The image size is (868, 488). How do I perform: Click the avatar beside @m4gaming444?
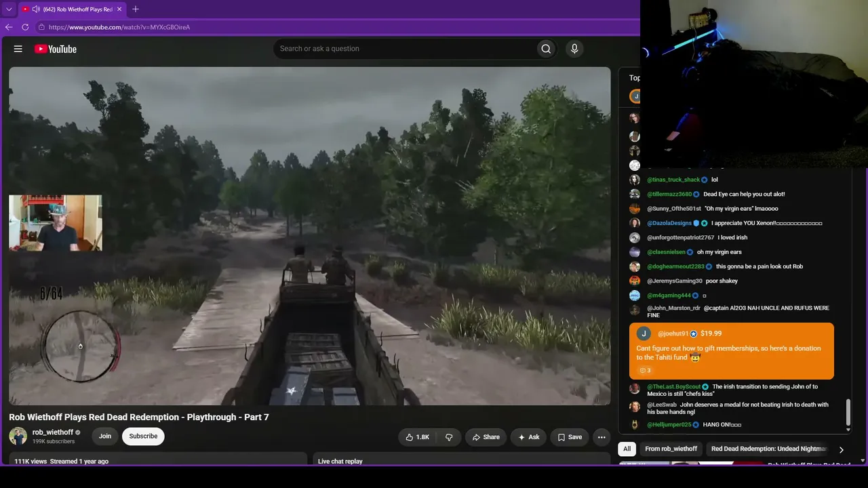tap(635, 296)
